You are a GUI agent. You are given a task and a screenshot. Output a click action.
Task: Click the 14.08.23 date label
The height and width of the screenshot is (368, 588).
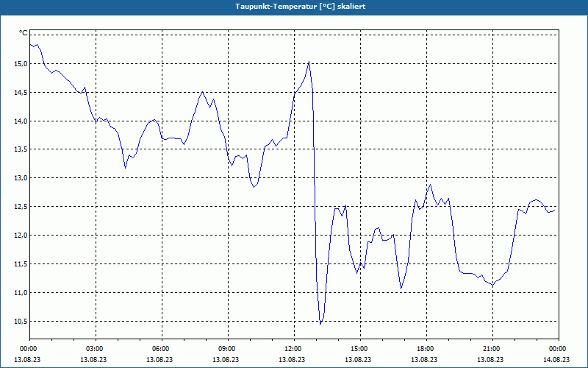pos(556,359)
